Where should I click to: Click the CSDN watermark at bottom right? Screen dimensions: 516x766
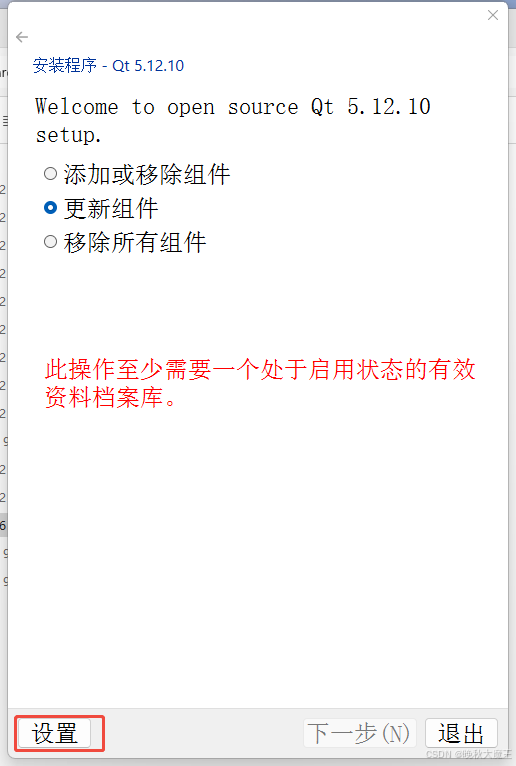point(468,754)
